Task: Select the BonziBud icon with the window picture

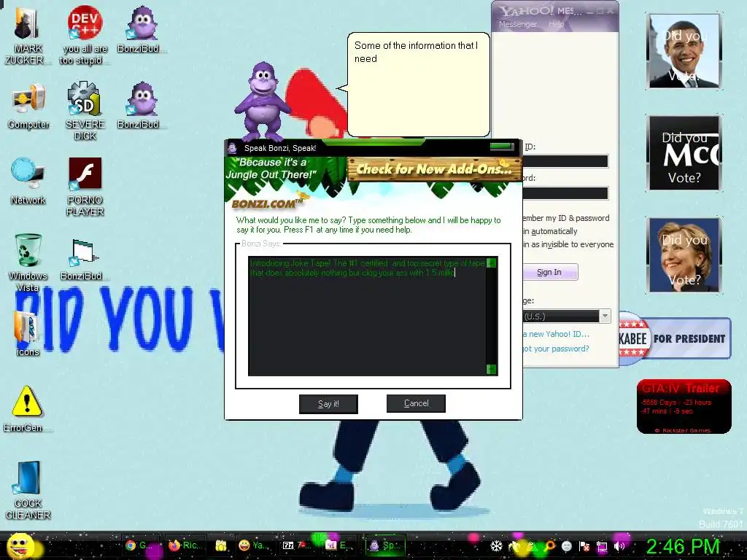Action: 84,260
